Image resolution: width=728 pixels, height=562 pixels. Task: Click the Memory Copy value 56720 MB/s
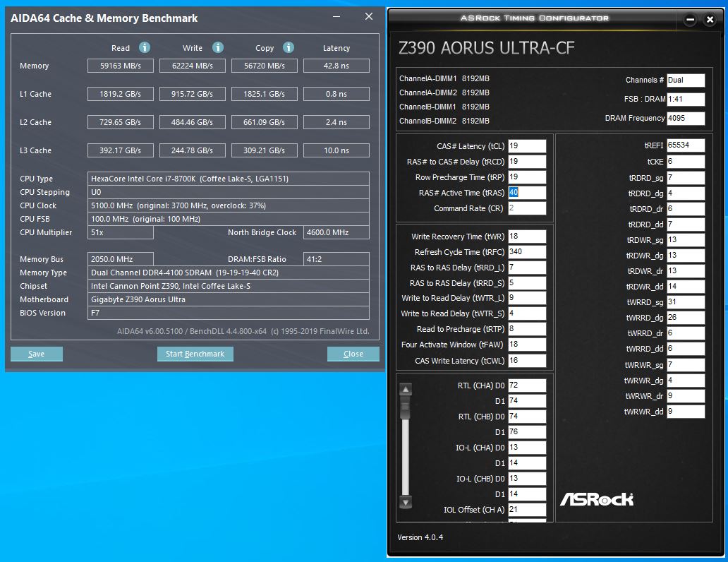coord(264,66)
